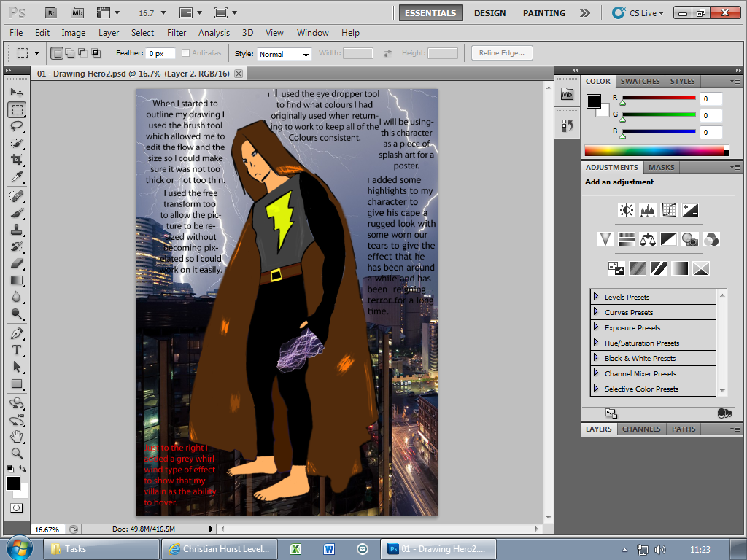Add a Vibrance adjustment

tap(605, 239)
